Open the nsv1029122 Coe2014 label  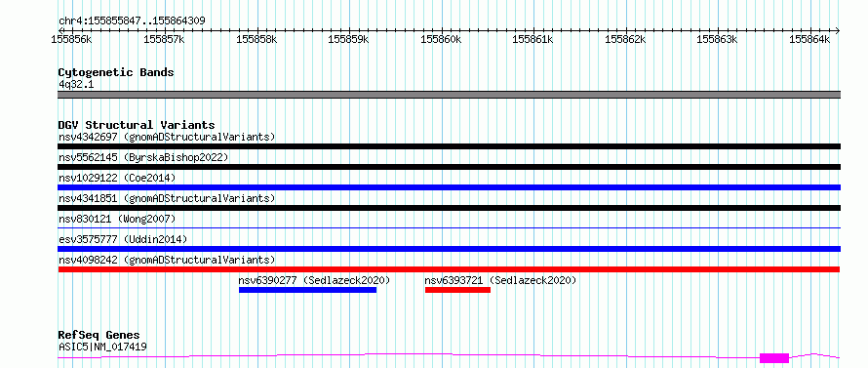click(x=117, y=178)
